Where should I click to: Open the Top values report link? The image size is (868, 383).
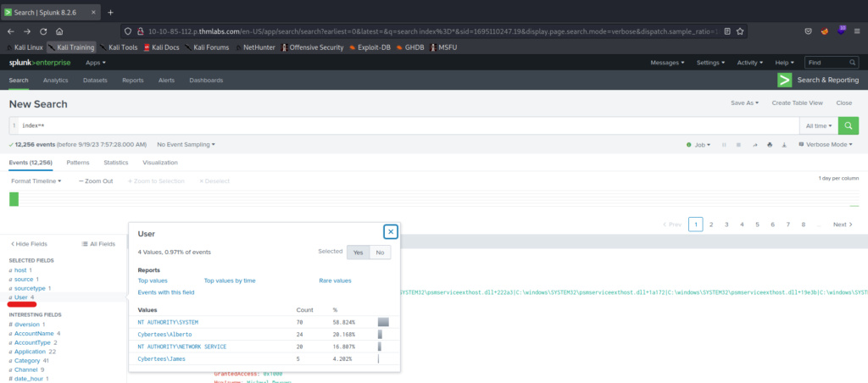[153, 280]
